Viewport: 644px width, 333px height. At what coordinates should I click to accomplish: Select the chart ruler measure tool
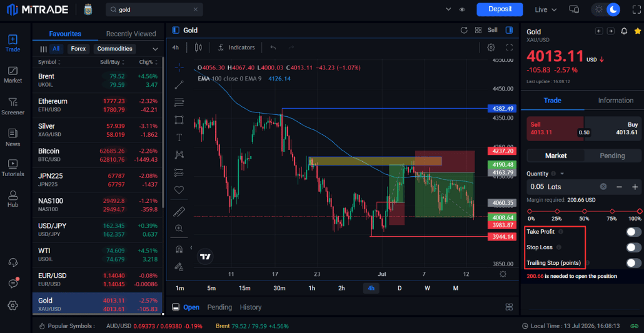click(179, 212)
